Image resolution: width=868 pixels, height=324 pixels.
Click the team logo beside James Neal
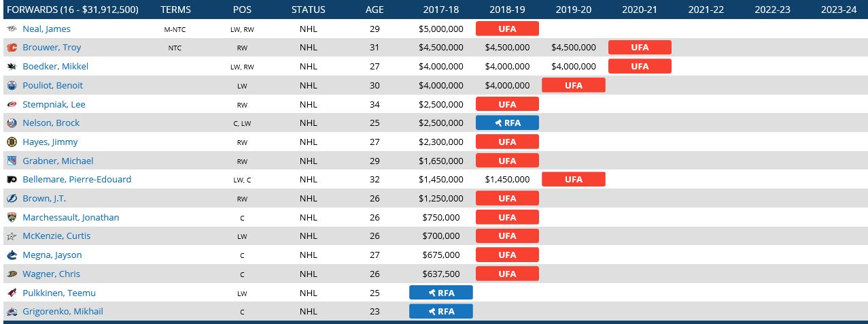(x=12, y=29)
